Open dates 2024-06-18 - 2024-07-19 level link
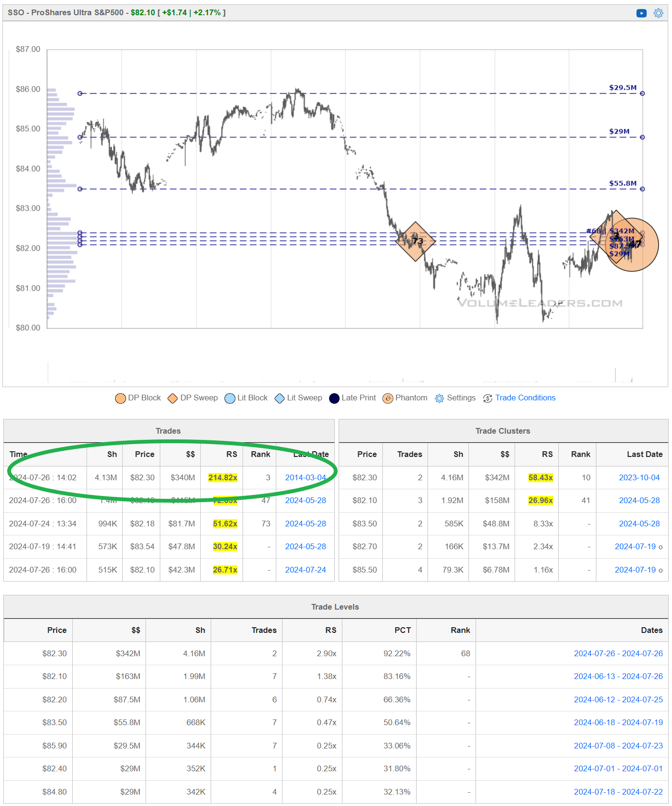 pyautogui.click(x=618, y=722)
